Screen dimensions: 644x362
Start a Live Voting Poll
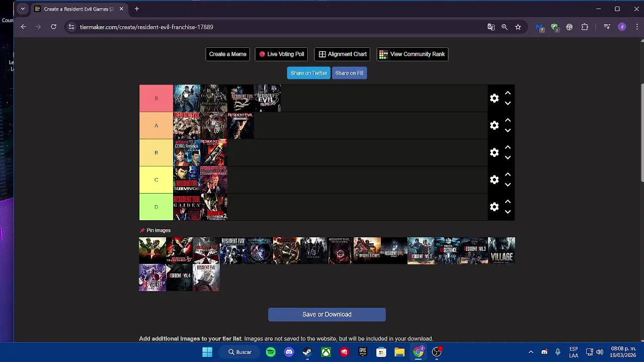click(281, 54)
